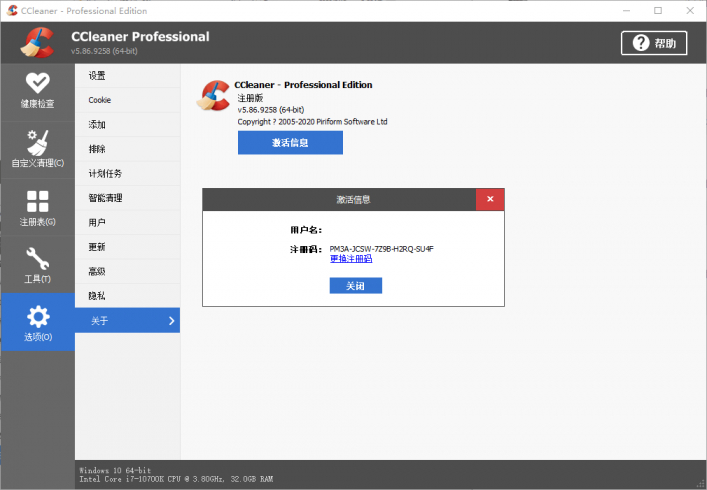Open the 更新 options category
707x490 pixels.
128,247
